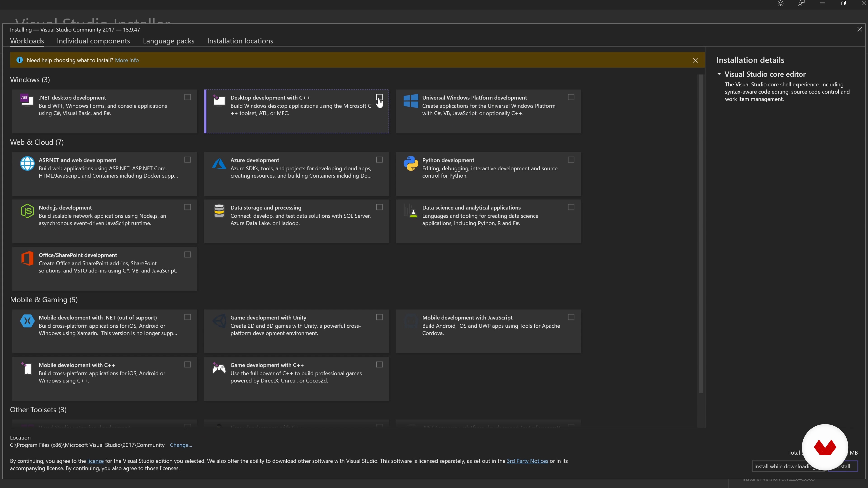This screenshot has width=868, height=488.
Task: Check the Node.js development checkbox
Action: pos(188,207)
